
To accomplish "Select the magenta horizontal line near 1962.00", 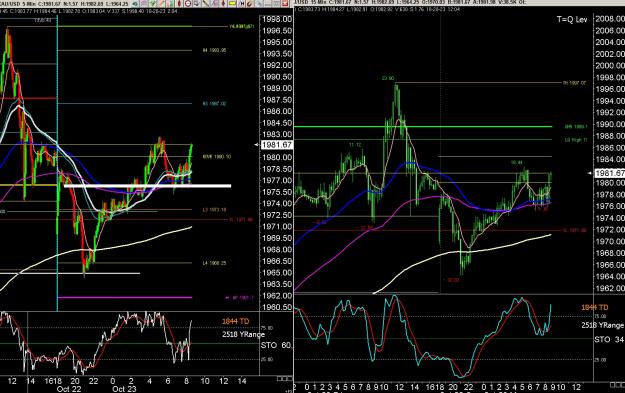I will [x=125, y=297].
